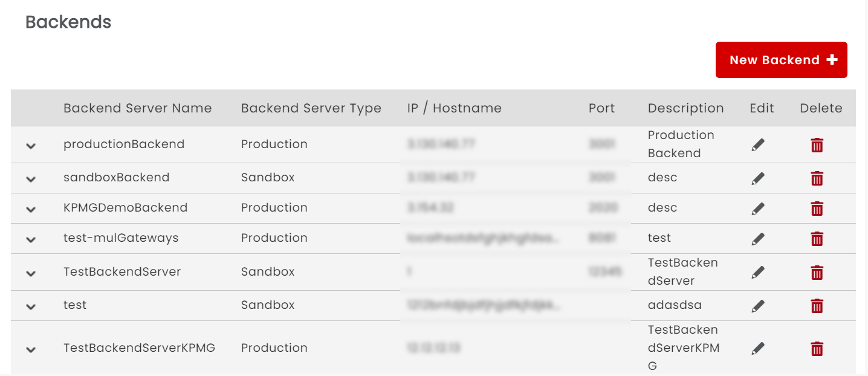Expand the sandboxBackend row
This screenshot has height=376, width=868.
(x=31, y=179)
